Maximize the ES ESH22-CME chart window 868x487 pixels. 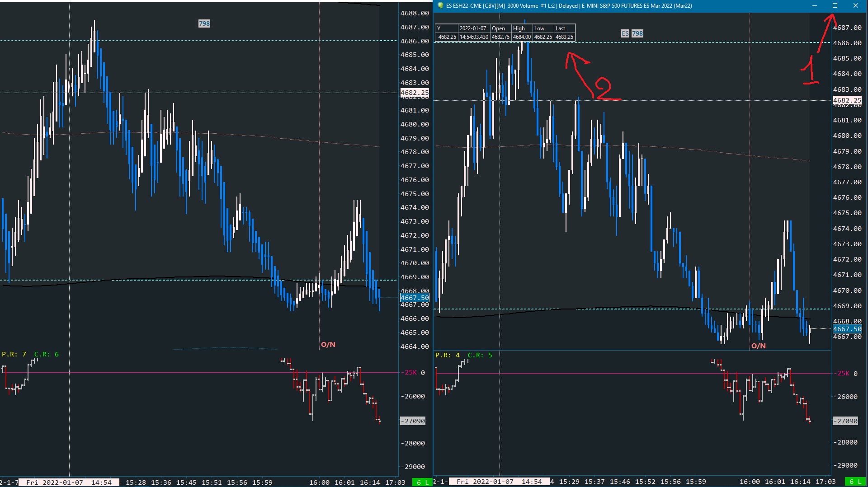pyautogui.click(x=835, y=5)
